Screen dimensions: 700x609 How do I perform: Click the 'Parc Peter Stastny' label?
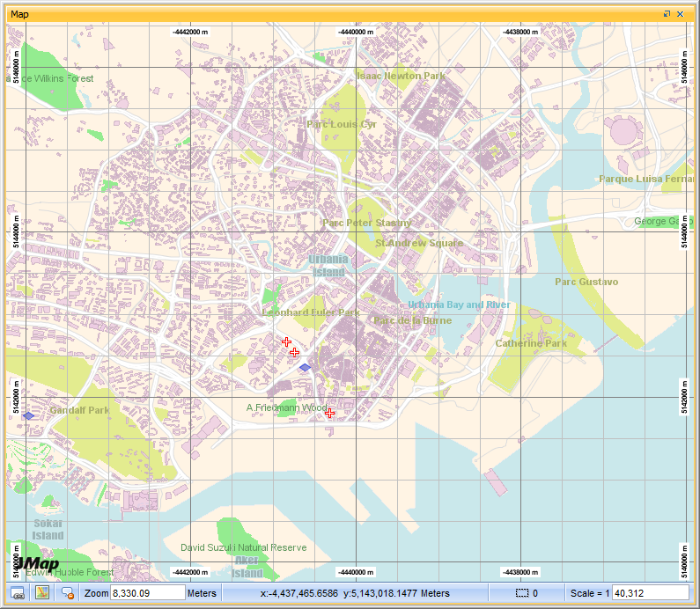367,223
